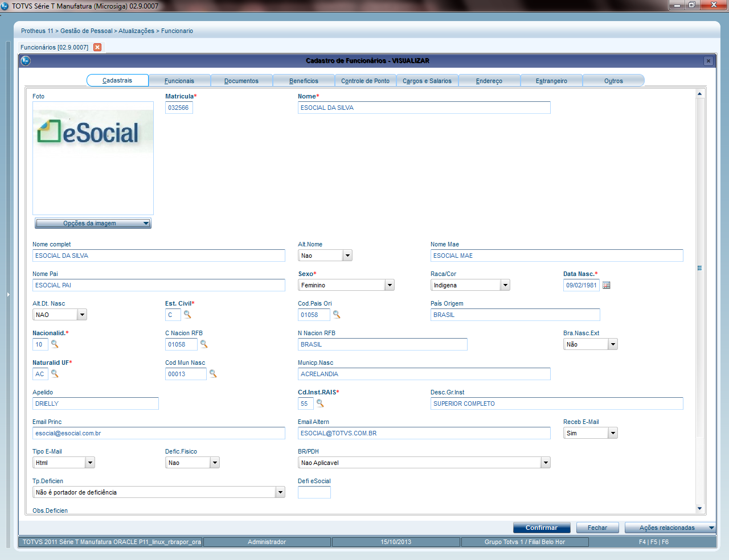The height and width of the screenshot is (560, 729).
Task: Expand the Raca/Cor dropdown showing Indigena
Action: click(505, 285)
